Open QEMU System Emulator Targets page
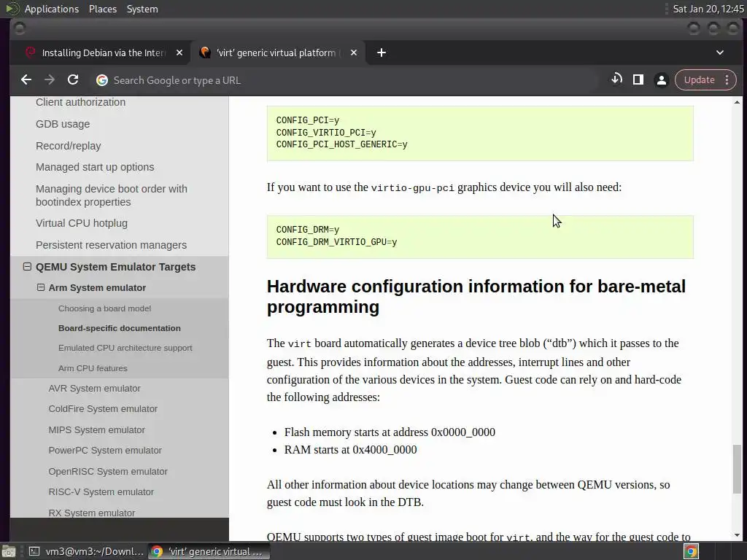Screen dimensions: 747x560 pyautogui.click(x=116, y=267)
